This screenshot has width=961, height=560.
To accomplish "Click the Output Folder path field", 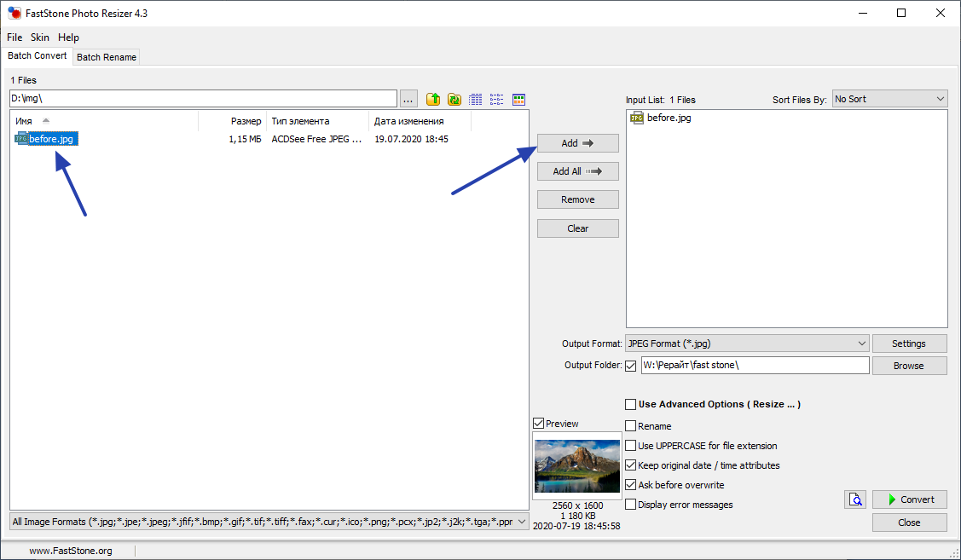I will click(755, 366).
